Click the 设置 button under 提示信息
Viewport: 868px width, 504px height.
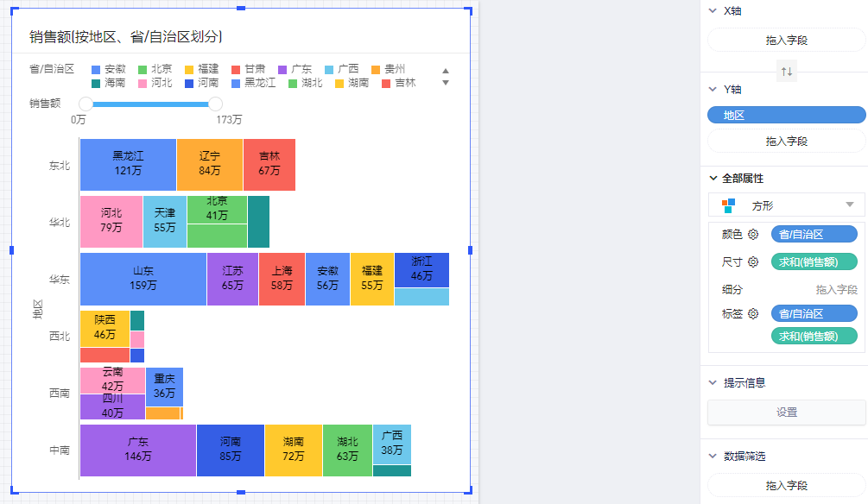point(786,413)
